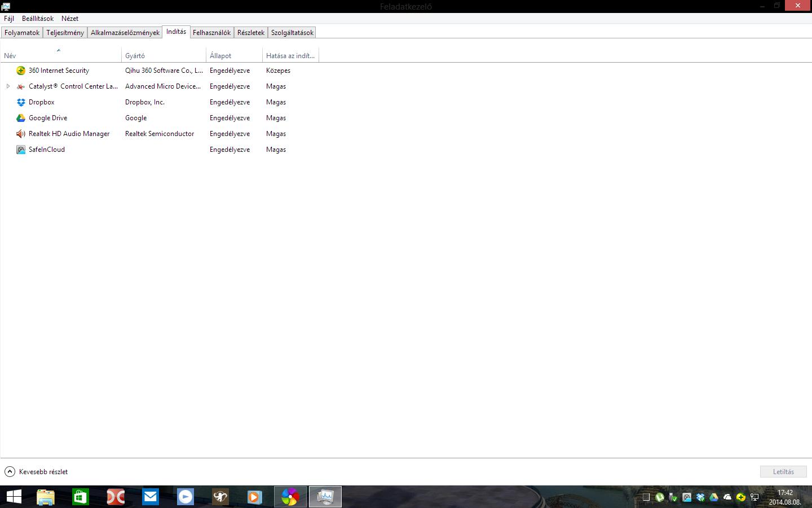Switch to the Teljesítmény tab
Screen dimensions: 812x508
[65, 33]
